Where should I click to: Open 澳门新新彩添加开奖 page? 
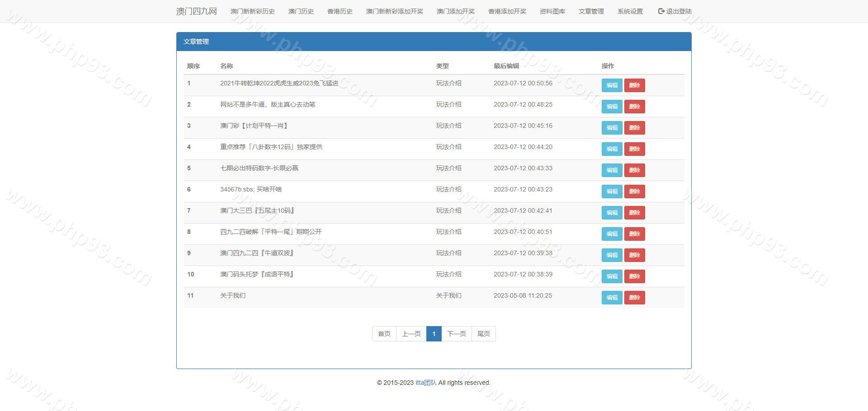click(x=394, y=11)
